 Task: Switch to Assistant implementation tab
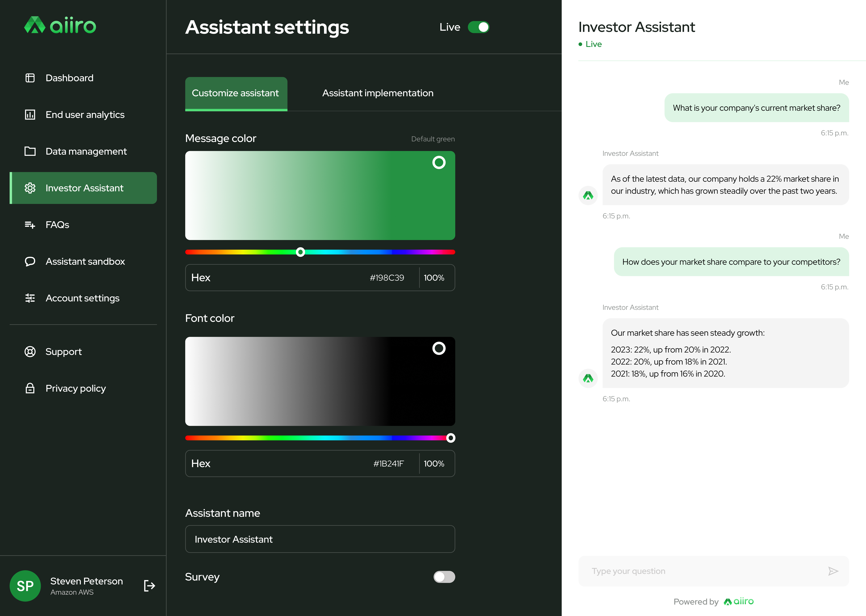[x=378, y=93]
